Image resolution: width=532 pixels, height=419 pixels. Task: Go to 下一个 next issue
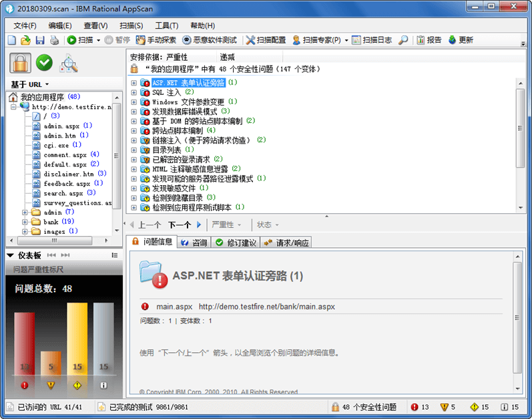(x=185, y=225)
